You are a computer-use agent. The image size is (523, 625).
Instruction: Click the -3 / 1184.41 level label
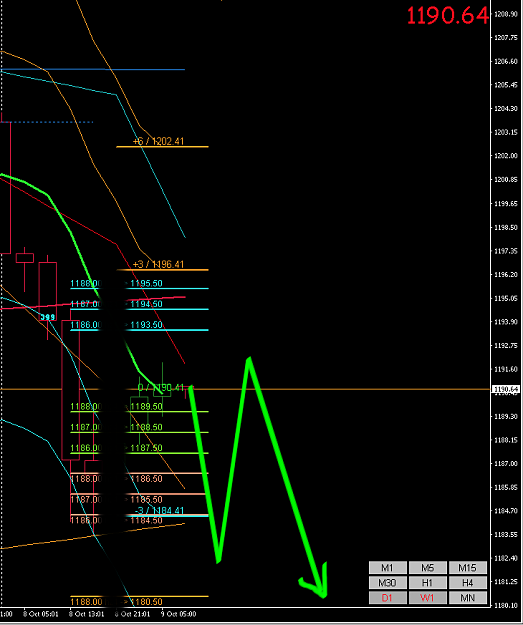[x=159, y=511]
